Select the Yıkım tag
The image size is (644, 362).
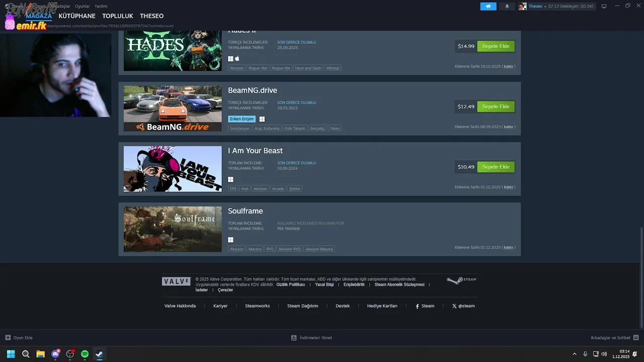pos(335,128)
